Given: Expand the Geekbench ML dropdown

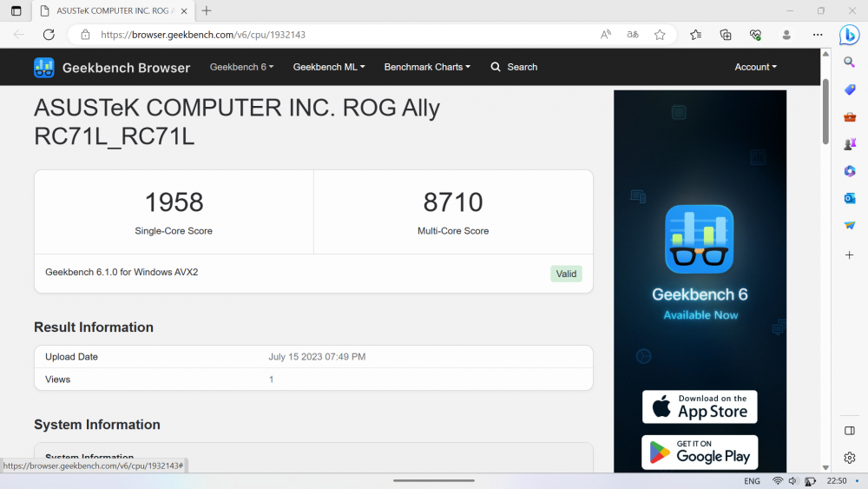Looking at the screenshot, I should 329,67.
